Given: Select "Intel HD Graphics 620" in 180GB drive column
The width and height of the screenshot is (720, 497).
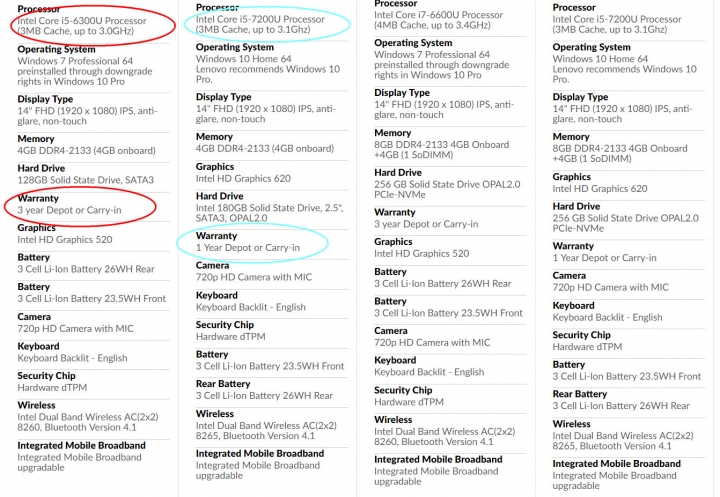Looking at the screenshot, I should 243,179.
